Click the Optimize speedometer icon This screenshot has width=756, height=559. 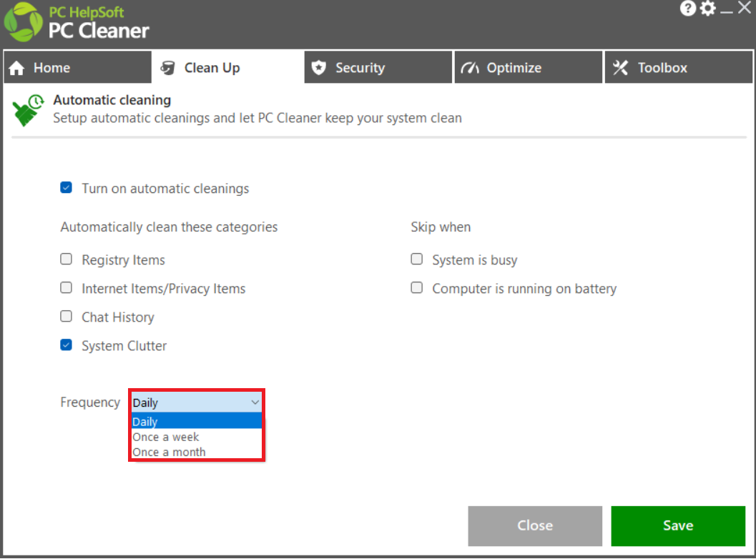[470, 68]
